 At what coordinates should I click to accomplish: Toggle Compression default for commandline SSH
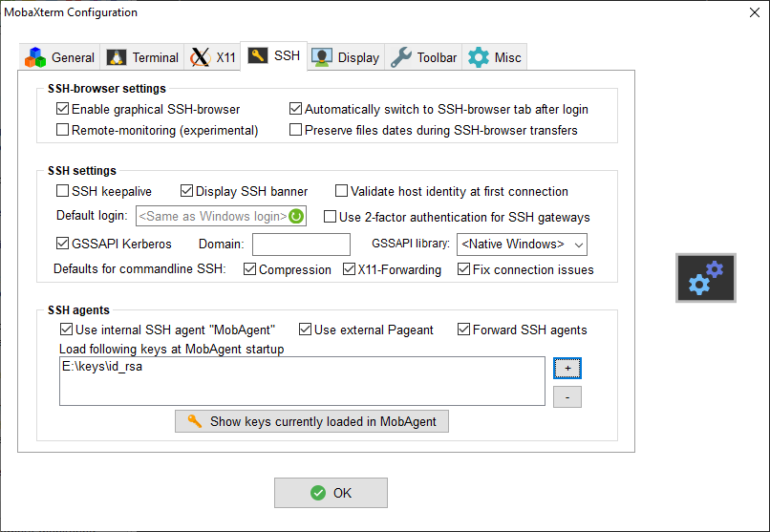pyautogui.click(x=249, y=269)
